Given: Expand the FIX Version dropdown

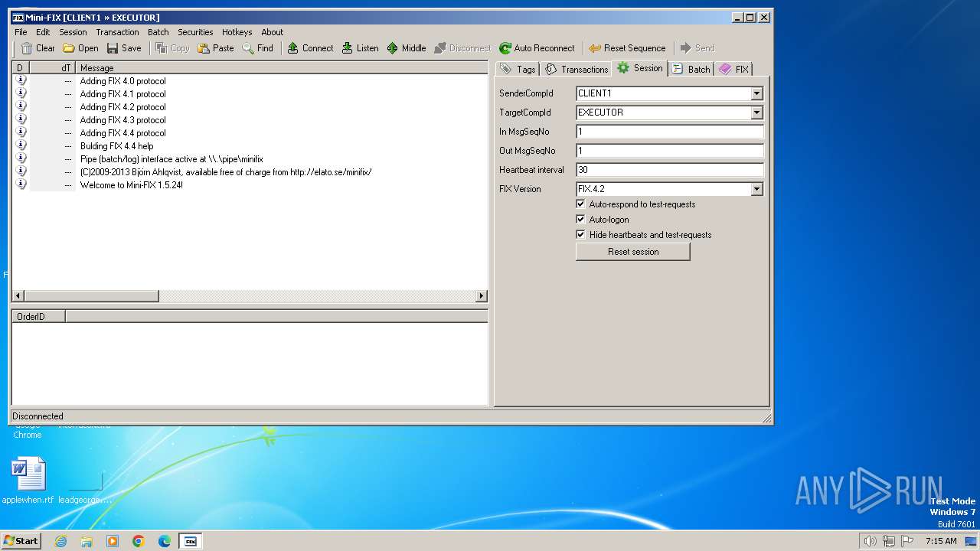Looking at the screenshot, I should point(756,189).
